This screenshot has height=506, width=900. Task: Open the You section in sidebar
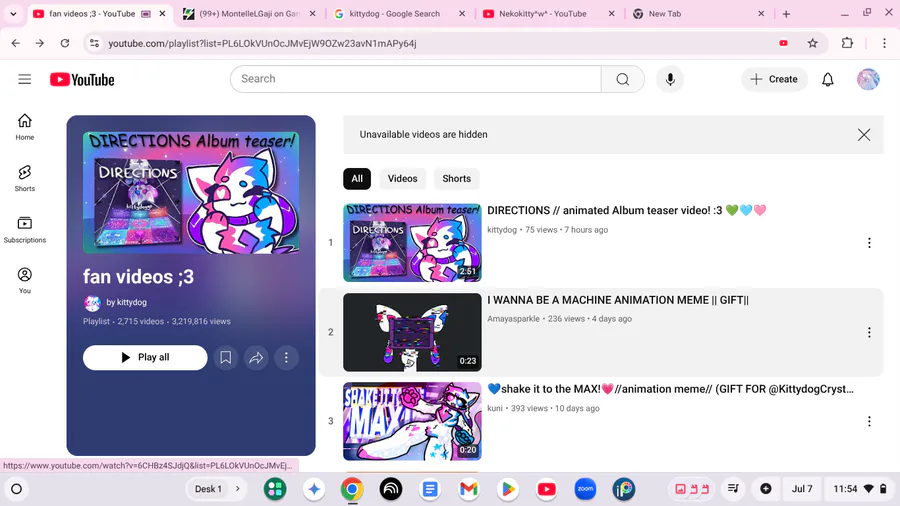25,281
